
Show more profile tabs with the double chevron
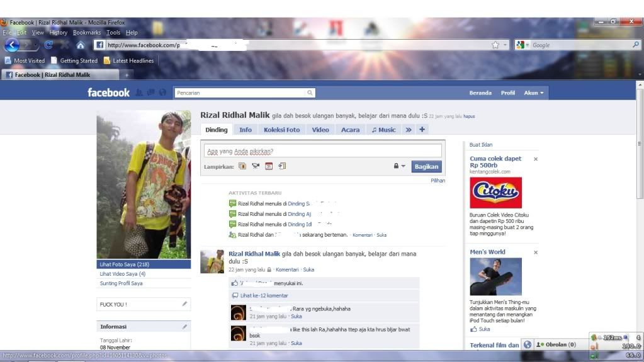click(409, 130)
